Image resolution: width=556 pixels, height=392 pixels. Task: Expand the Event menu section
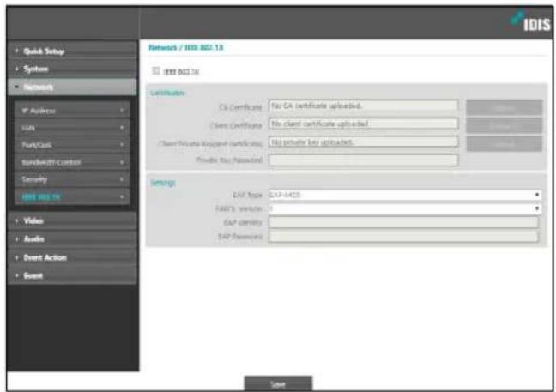tap(72, 275)
